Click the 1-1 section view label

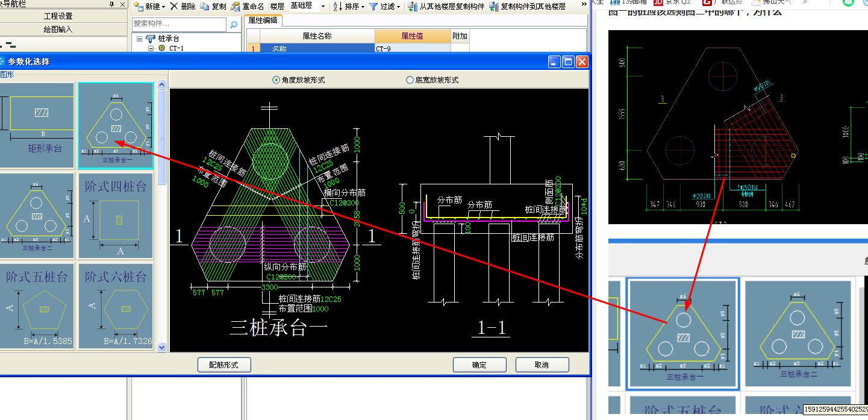[492, 328]
